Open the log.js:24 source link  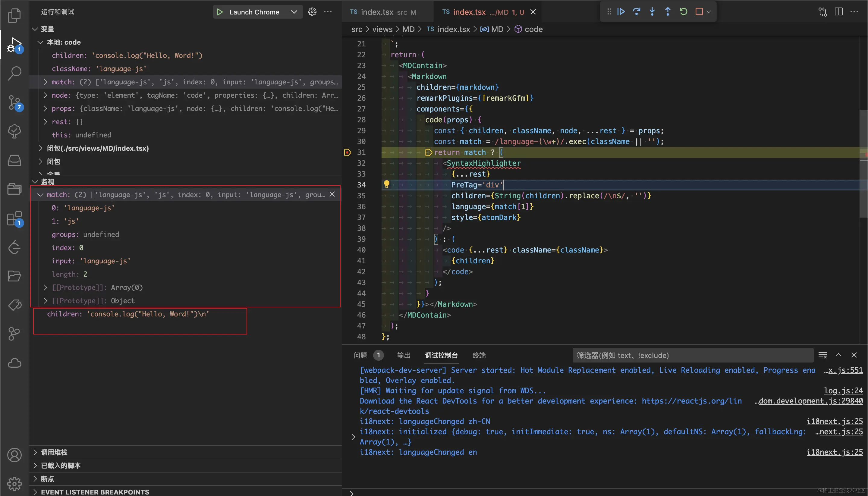843,391
